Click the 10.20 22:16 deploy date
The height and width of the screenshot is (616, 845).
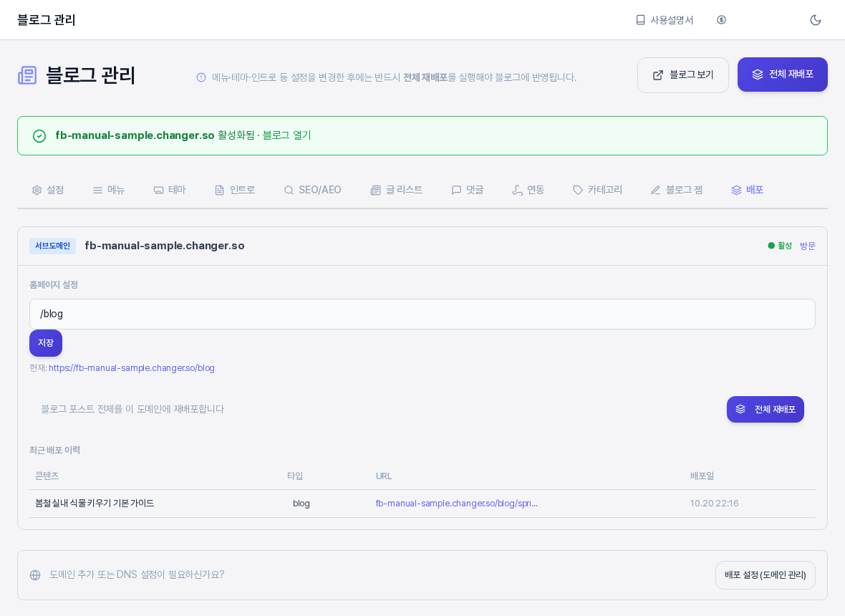point(714,504)
